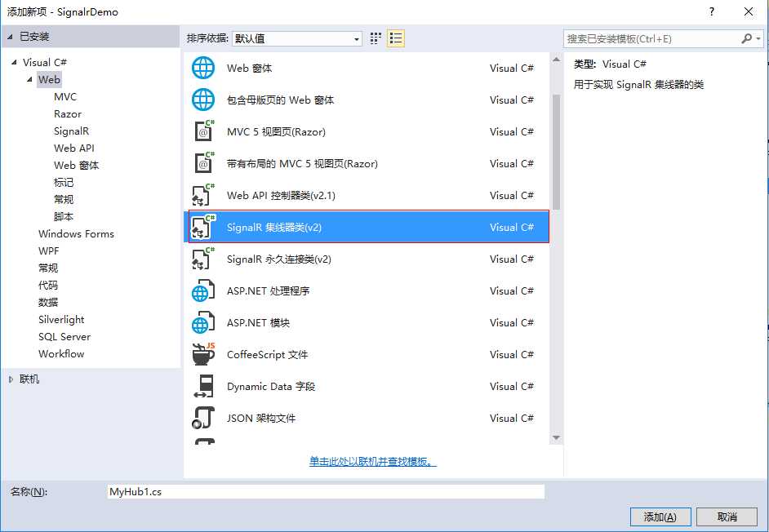Click 添加(A) button
Viewport: 769px width, 532px height.
[660, 516]
